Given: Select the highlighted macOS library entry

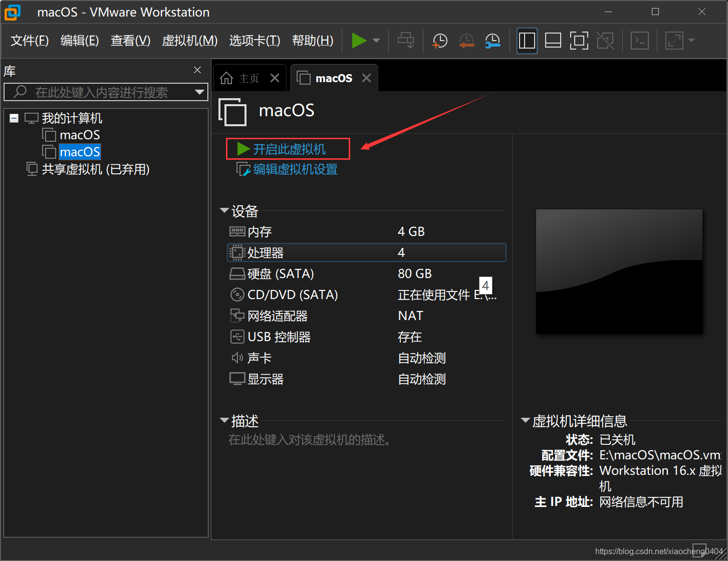Looking at the screenshot, I should click(x=80, y=152).
